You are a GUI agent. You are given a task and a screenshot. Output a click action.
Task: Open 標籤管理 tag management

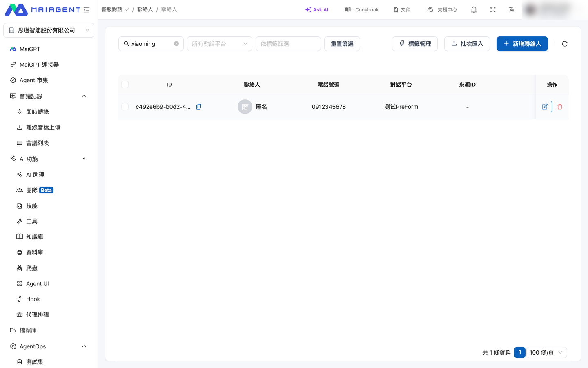point(415,44)
